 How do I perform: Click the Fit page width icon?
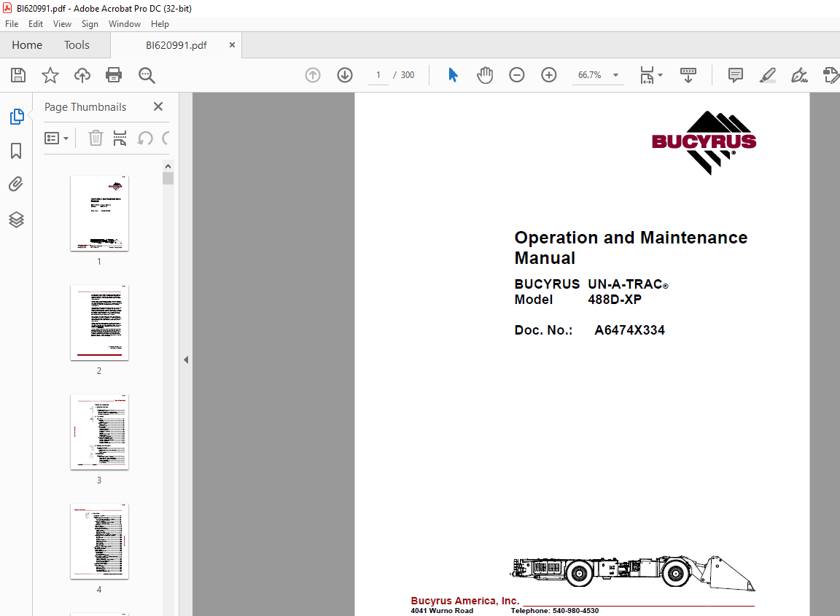pos(647,75)
